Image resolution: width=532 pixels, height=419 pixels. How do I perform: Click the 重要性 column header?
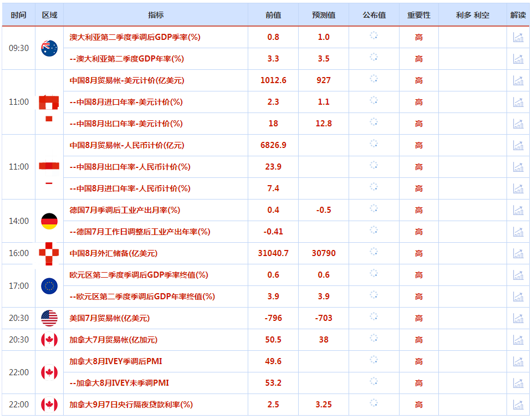point(419,15)
